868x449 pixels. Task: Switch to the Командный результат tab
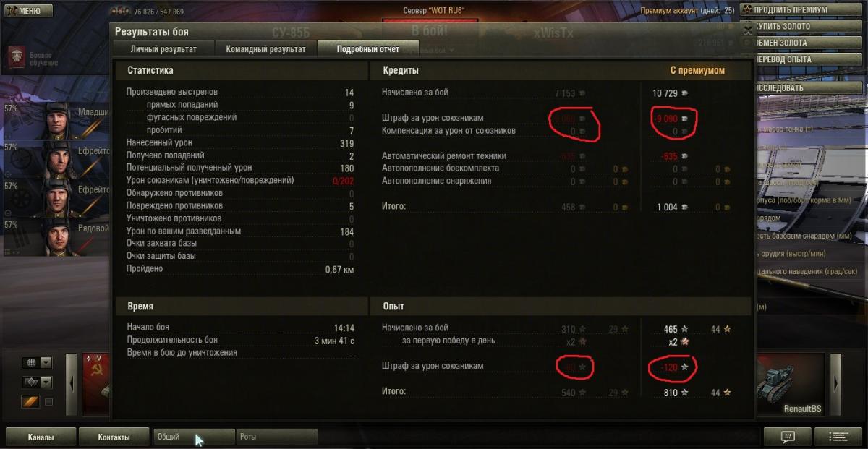(x=265, y=49)
